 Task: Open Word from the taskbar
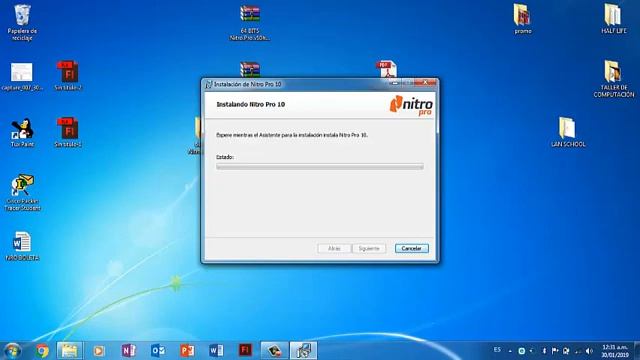216,351
